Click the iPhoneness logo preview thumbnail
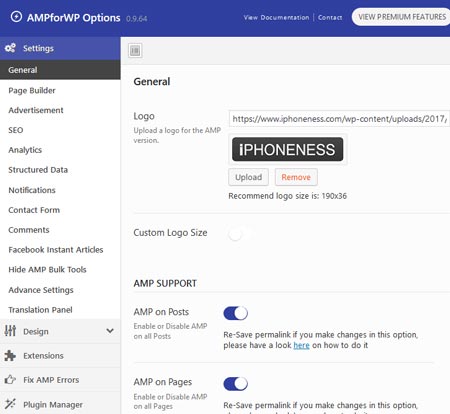 tap(288, 149)
